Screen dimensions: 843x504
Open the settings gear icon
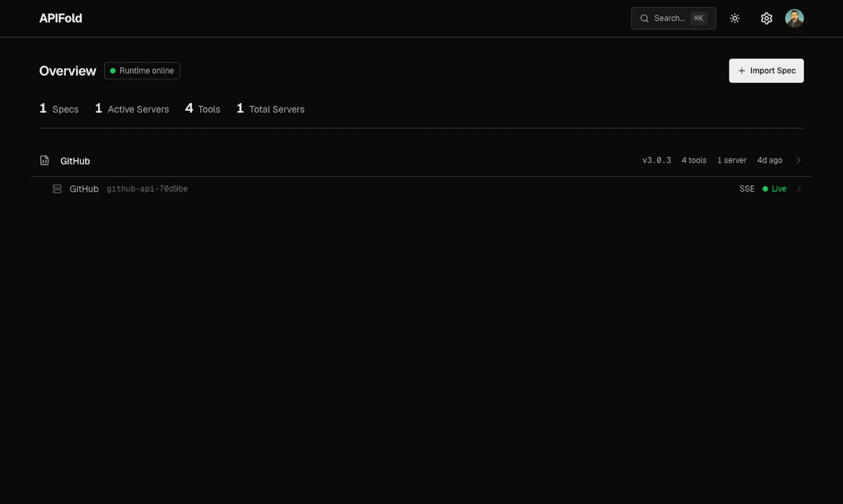766,18
